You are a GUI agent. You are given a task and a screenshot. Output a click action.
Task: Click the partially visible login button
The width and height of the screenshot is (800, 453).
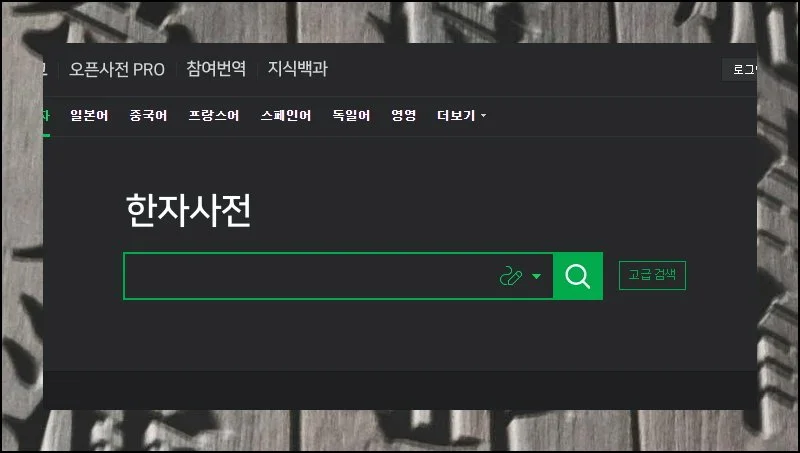pyautogui.click(x=740, y=69)
